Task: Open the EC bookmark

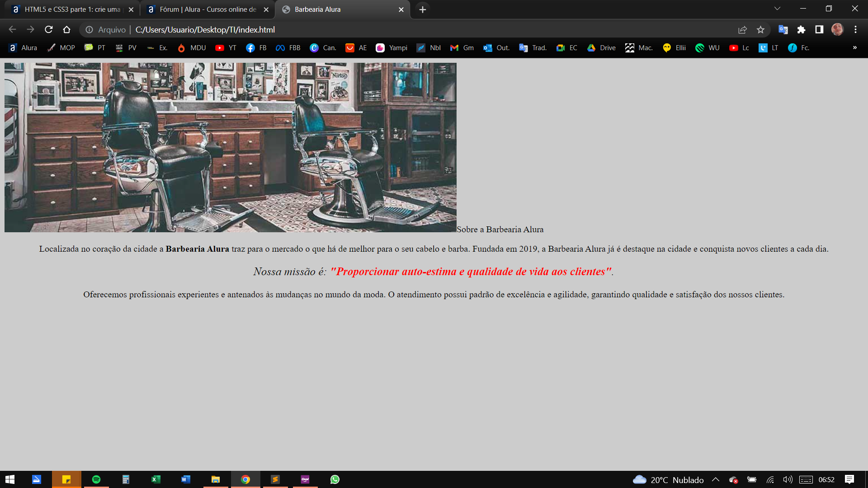Action: click(567, 48)
